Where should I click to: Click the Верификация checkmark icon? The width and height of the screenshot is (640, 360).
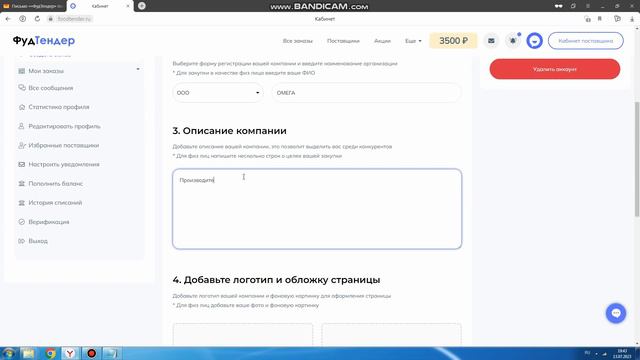point(22,222)
